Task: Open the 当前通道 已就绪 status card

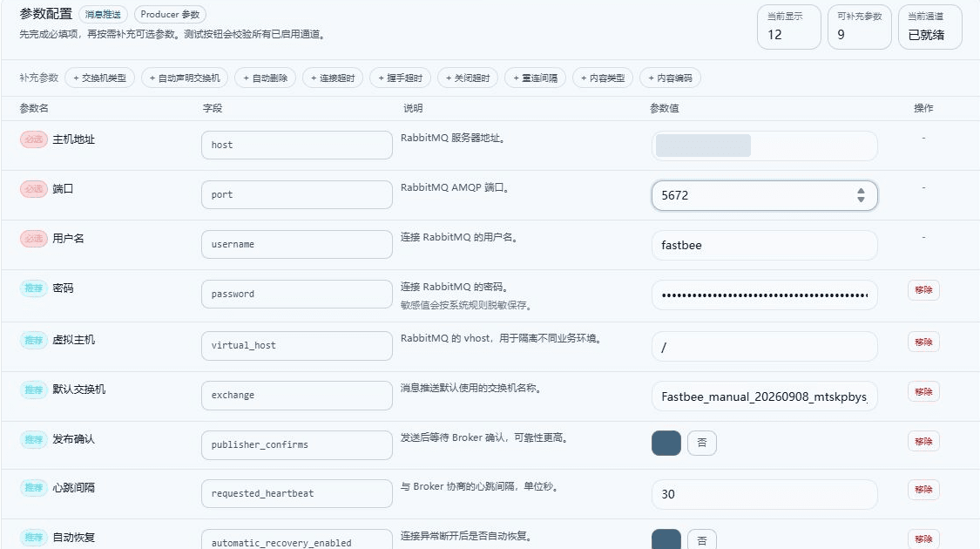Action: click(x=930, y=27)
